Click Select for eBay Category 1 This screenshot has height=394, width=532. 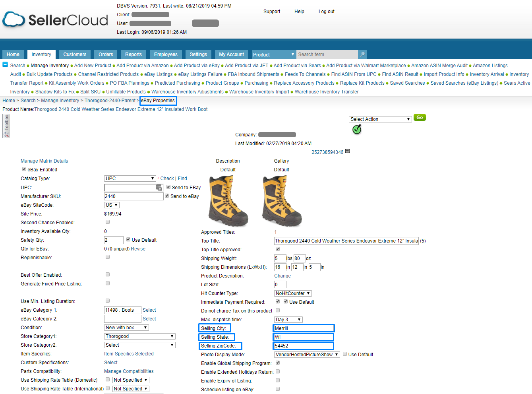click(149, 310)
